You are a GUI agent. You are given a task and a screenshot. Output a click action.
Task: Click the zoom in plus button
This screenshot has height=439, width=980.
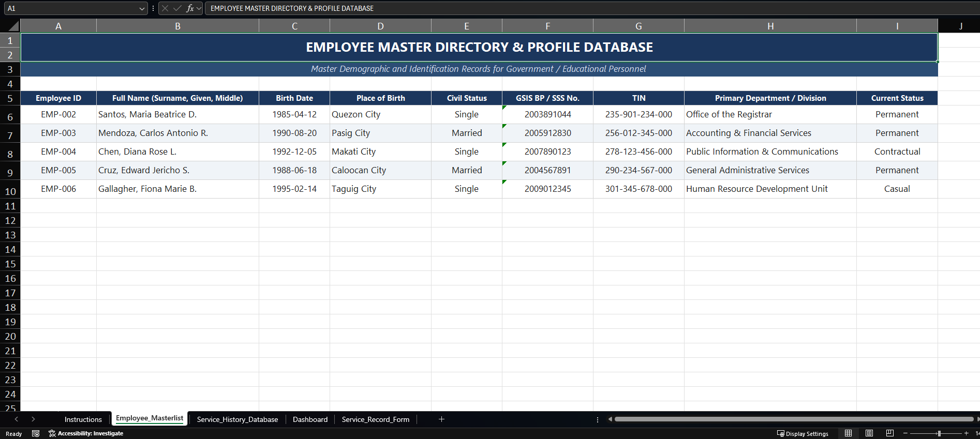966,433
